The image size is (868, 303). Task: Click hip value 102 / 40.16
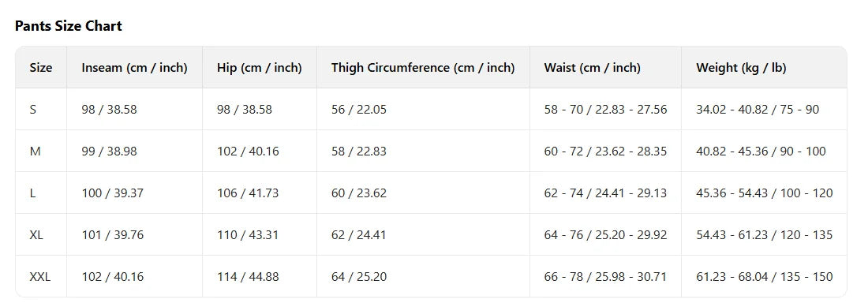pos(248,151)
